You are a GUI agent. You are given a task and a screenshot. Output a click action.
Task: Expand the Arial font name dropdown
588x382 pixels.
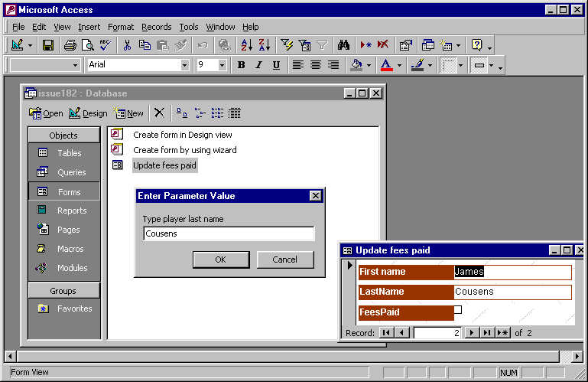pyautogui.click(x=184, y=65)
